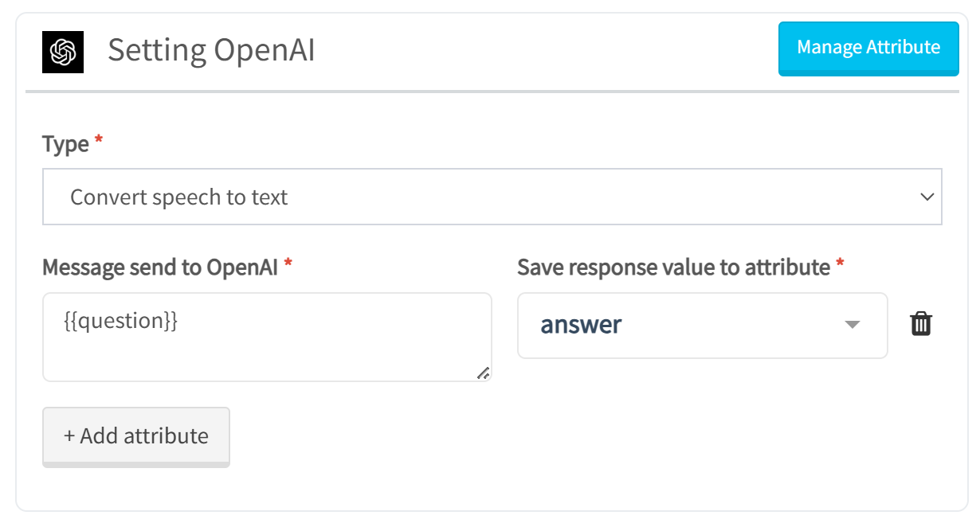Click 'Save response value to attribute' label
Screen dimensions: 980x523
point(674,267)
